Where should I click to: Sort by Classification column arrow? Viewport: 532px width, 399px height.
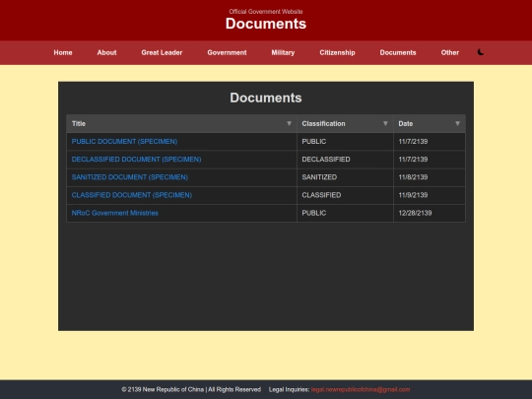385,123
